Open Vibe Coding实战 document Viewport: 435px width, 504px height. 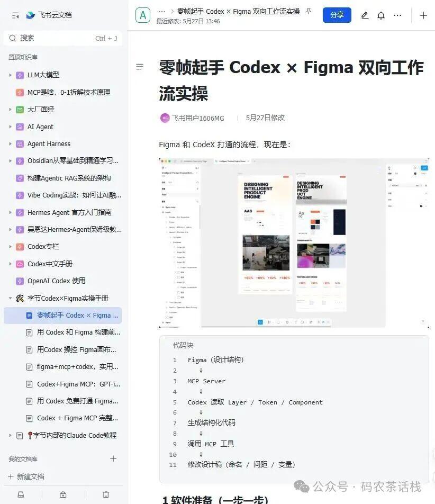(x=74, y=195)
